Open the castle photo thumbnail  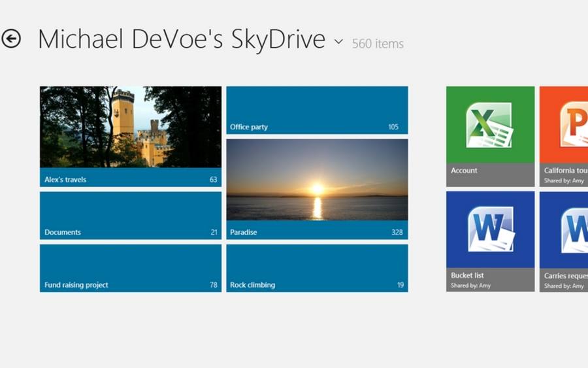(x=131, y=127)
